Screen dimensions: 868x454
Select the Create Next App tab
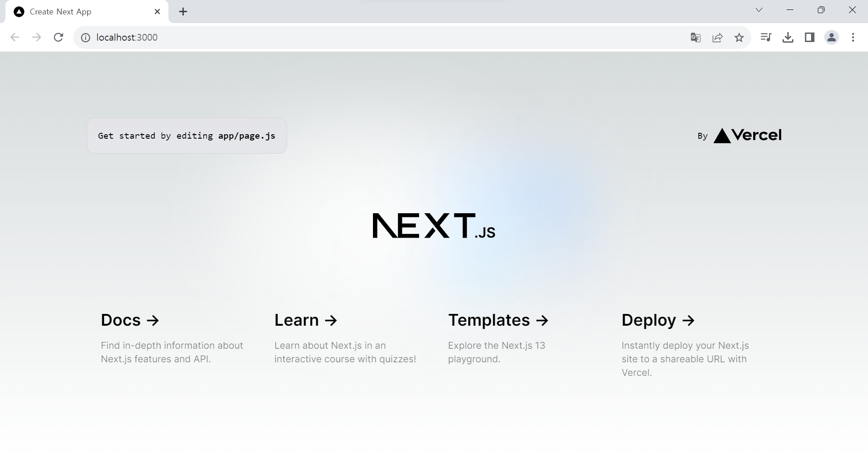(x=87, y=12)
